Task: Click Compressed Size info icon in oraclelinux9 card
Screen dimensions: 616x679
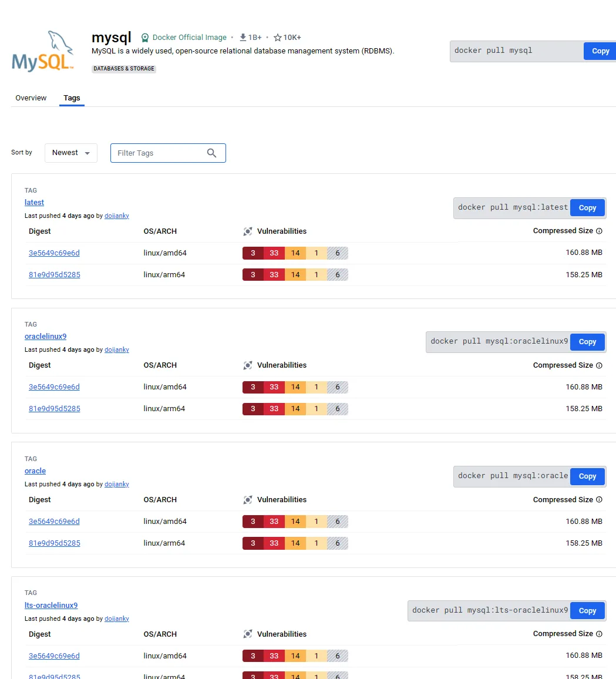Action: click(x=599, y=365)
